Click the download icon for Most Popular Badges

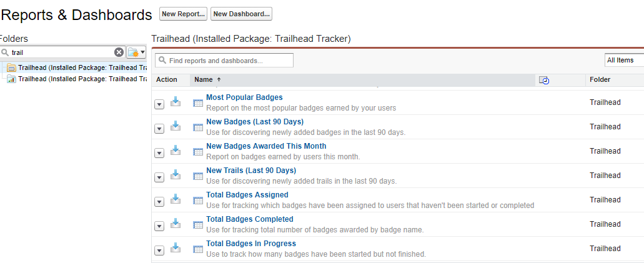pyautogui.click(x=176, y=101)
